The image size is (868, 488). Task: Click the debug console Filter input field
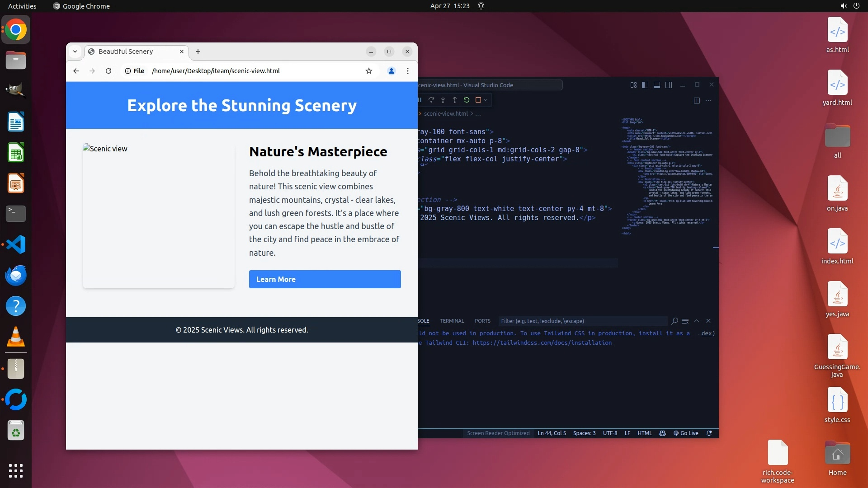point(582,321)
